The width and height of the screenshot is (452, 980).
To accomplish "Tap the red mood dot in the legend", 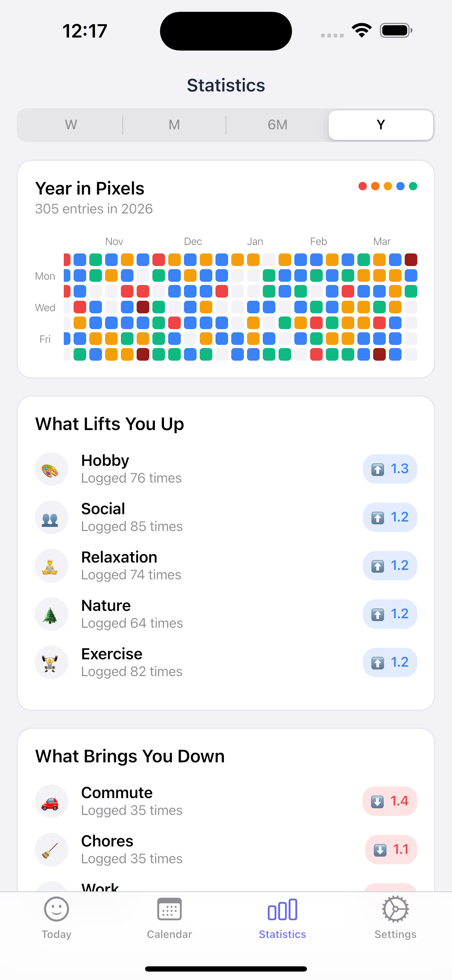I will pyautogui.click(x=362, y=186).
